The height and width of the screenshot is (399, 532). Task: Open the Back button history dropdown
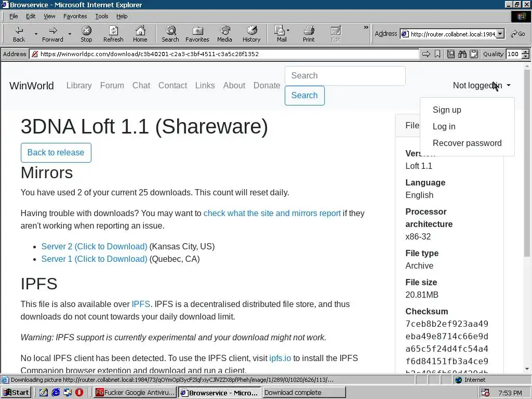(36, 34)
